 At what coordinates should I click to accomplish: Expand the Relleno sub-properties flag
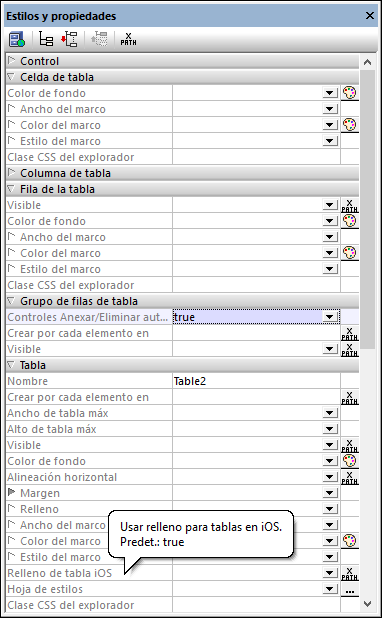11,509
